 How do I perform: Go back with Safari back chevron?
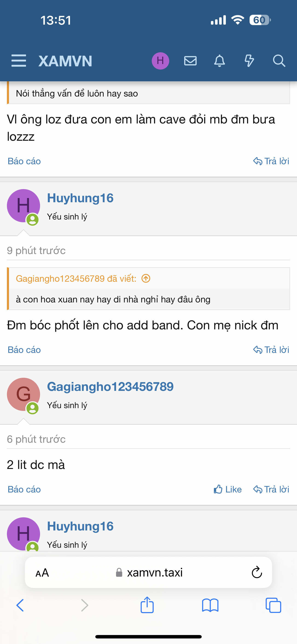click(20, 605)
